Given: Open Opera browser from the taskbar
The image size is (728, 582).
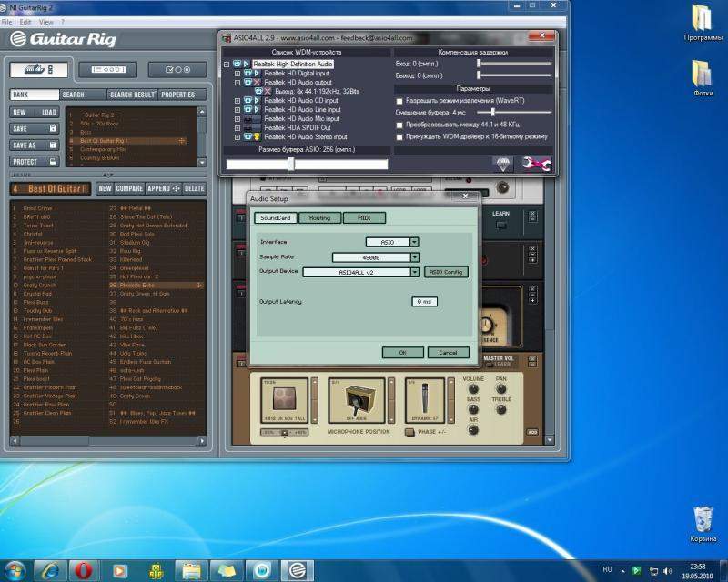Looking at the screenshot, I should pyautogui.click(x=82, y=570).
